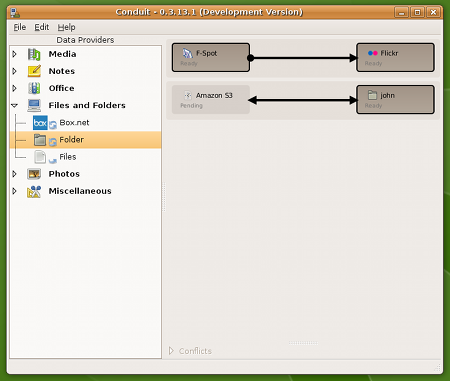Click the Ready status under john
The height and width of the screenshot is (381, 450).
(373, 106)
